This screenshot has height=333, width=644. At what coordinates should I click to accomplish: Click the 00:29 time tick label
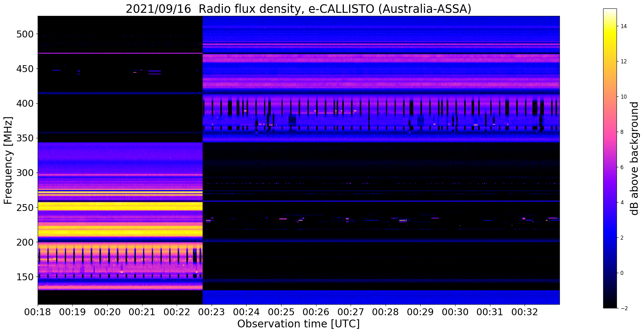pos(421,312)
